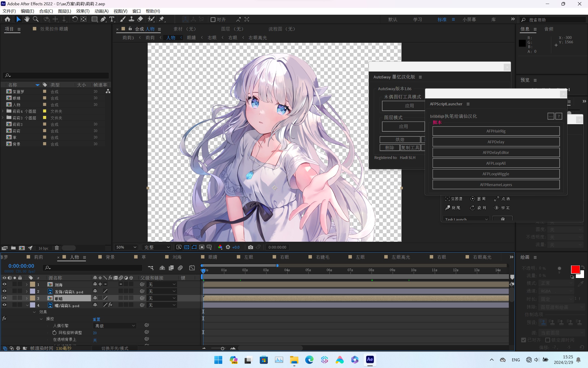
Task: Take a snapshot with camera icon
Action: (x=251, y=247)
